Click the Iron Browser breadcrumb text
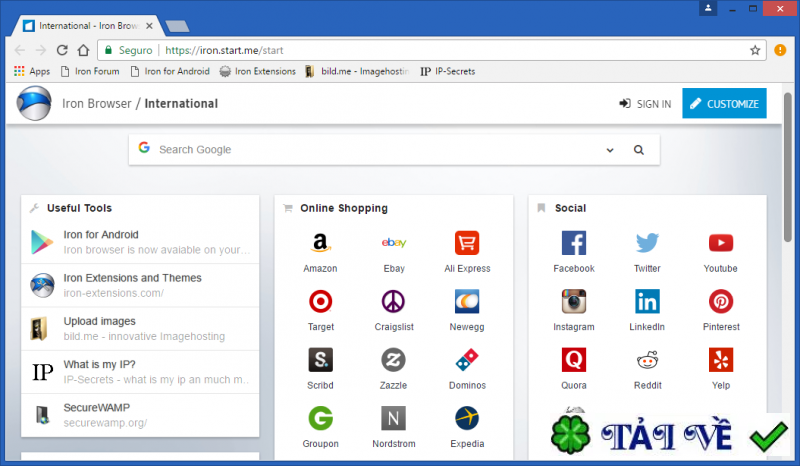The height and width of the screenshot is (466, 800). pyautogui.click(x=96, y=104)
